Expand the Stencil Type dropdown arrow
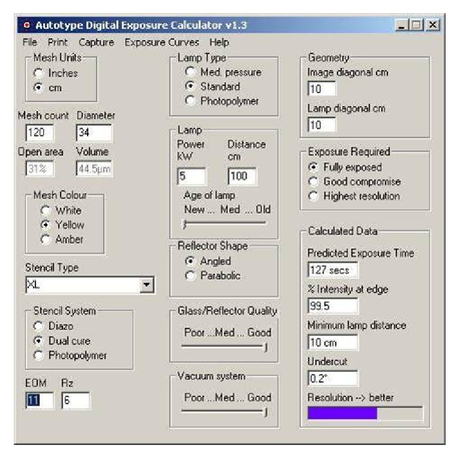This screenshot has height=454, width=469. [x=146, y=285]
